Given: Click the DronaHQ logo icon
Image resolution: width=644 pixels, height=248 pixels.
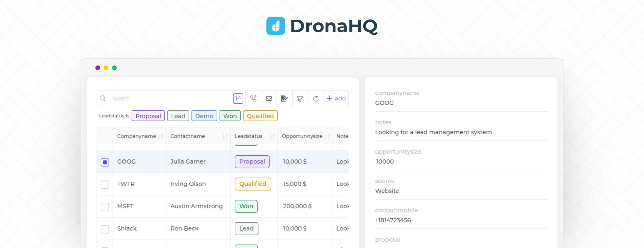Looking at the screenshot, I should point(275,26).
